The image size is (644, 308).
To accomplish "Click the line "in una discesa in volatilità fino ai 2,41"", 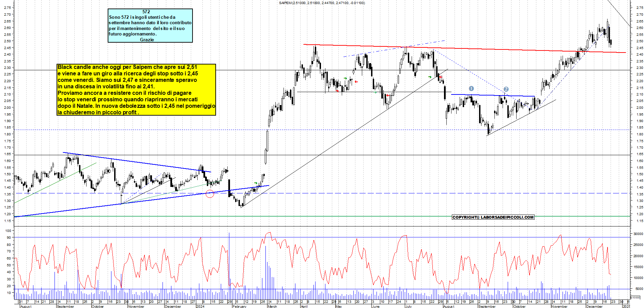I will tap(106, 86).
